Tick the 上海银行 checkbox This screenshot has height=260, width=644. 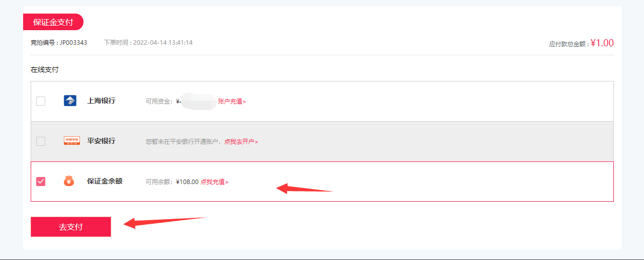[x=41, y=101]
